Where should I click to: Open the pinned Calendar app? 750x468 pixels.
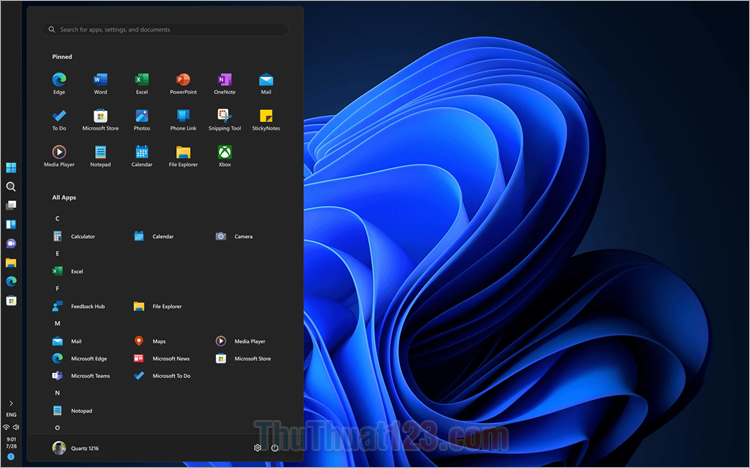[142, 156]
